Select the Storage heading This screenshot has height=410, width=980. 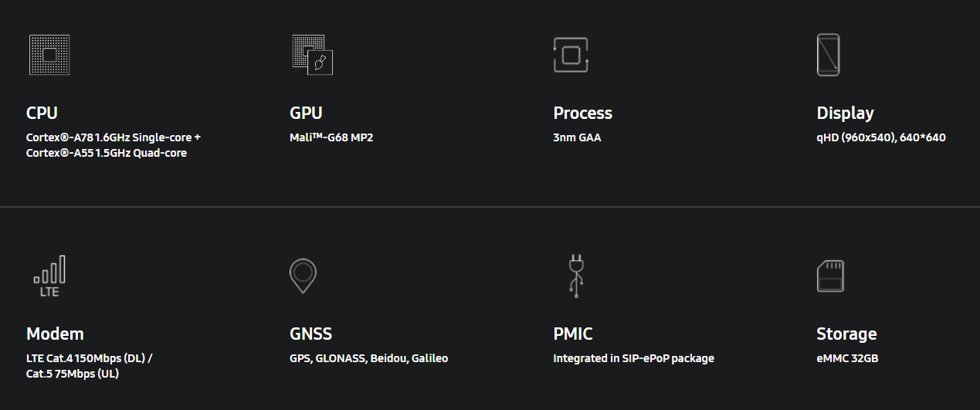point(846,334)
